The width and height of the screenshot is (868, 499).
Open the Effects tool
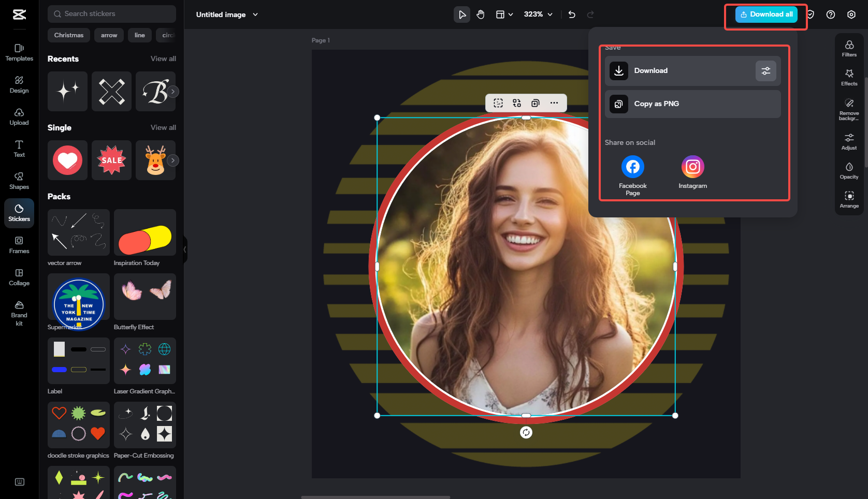coord(849,77)
